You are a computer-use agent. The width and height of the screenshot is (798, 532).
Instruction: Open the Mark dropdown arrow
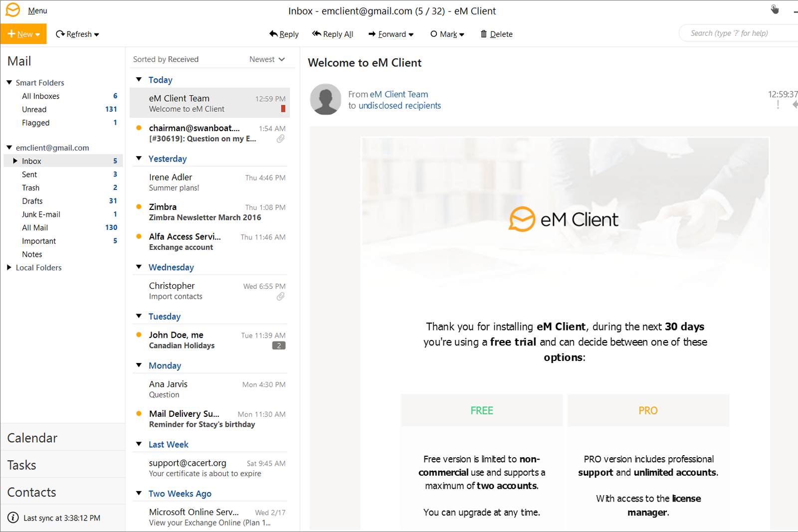[462, 34]
